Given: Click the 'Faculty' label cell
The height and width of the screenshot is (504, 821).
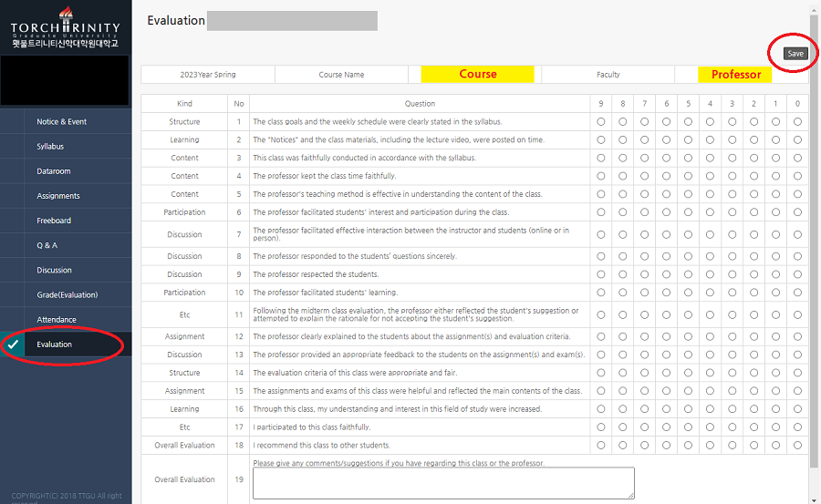Looking at the screenshot, I should tap(608, 75).
